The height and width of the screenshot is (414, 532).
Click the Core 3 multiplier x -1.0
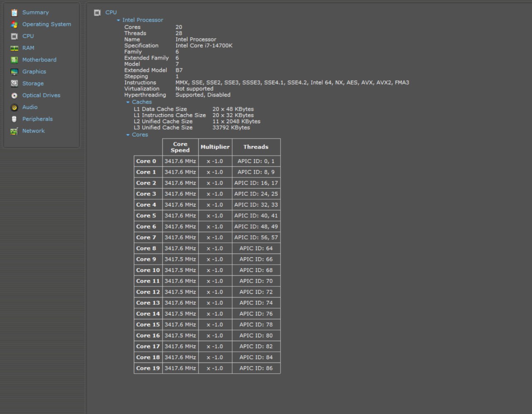tap(215, 194)
